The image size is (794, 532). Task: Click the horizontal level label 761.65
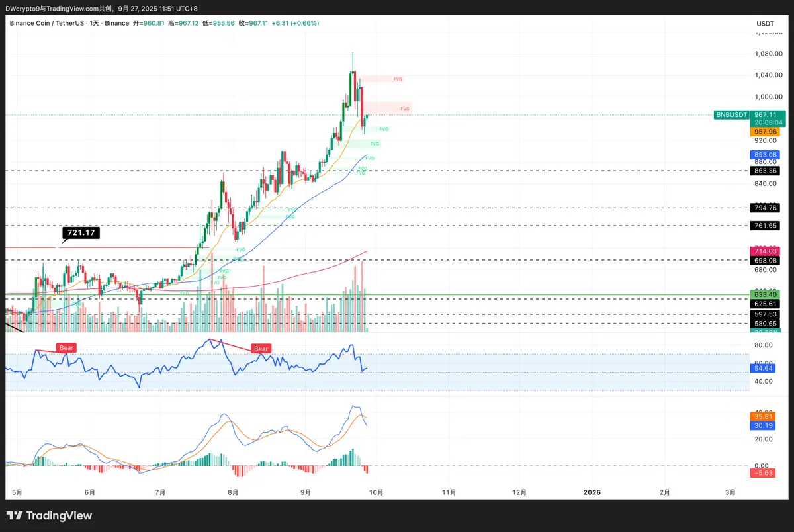tap(765, 226)
